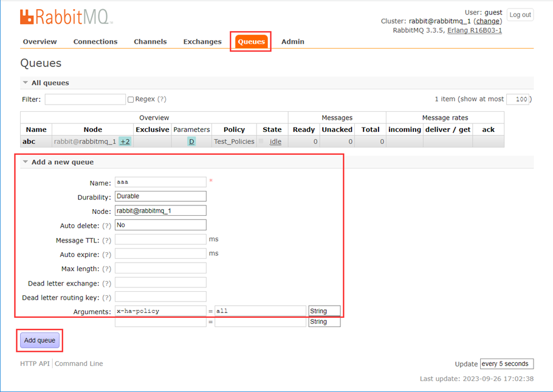Click the RabbitMQ logo
This screenshot has height=392, width=553.
click(x=66, y=17)
